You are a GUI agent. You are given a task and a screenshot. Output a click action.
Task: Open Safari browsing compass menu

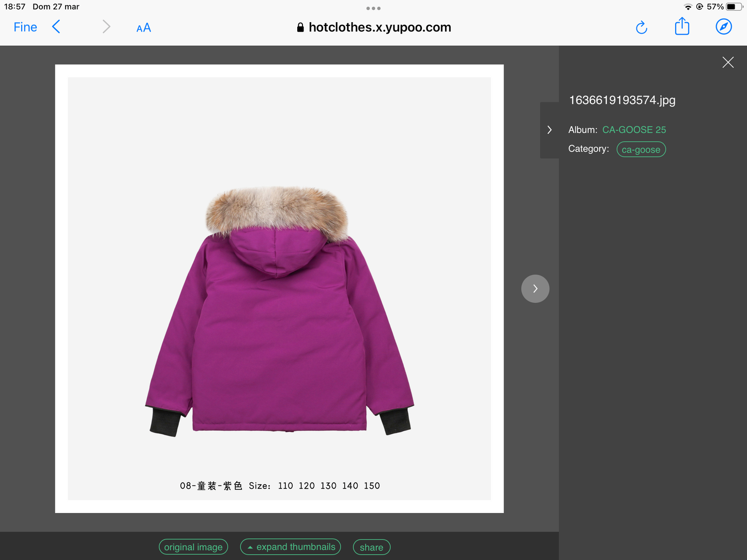(x=724, y=27)
